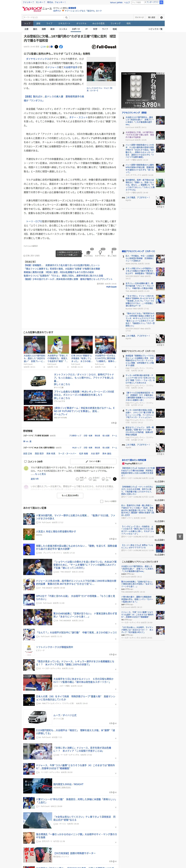
Task: Click the back-to-top arrow button
Action: [x=180, y=536]
